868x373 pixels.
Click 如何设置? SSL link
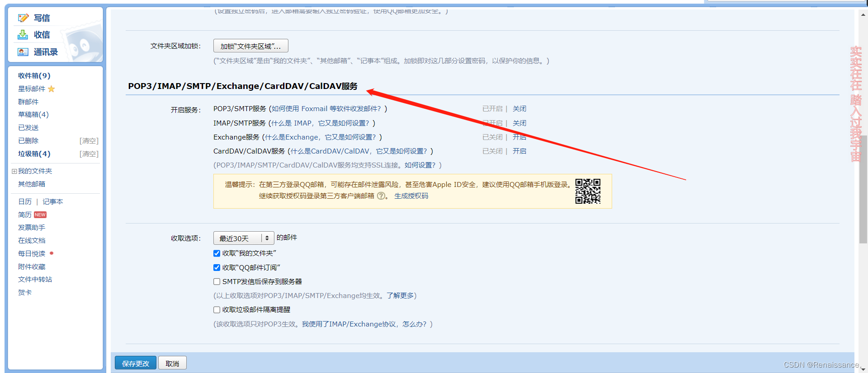click(420, 165)
